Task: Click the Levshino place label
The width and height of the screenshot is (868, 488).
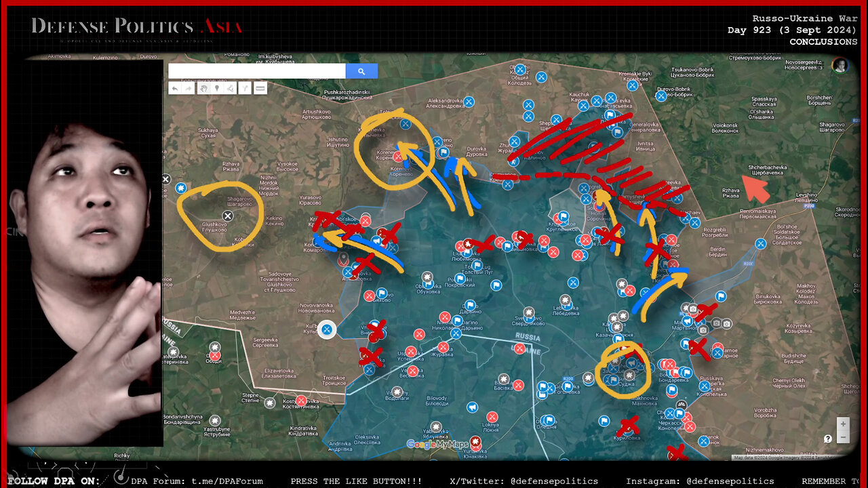Action: pyautogui.click(x=806, y=197)
